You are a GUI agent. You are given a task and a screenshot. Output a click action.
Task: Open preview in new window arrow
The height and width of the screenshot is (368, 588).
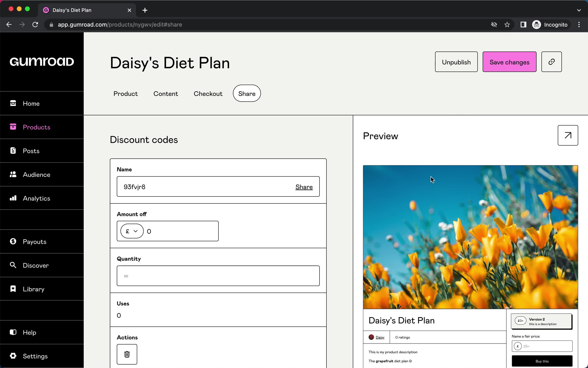point(568,135)
